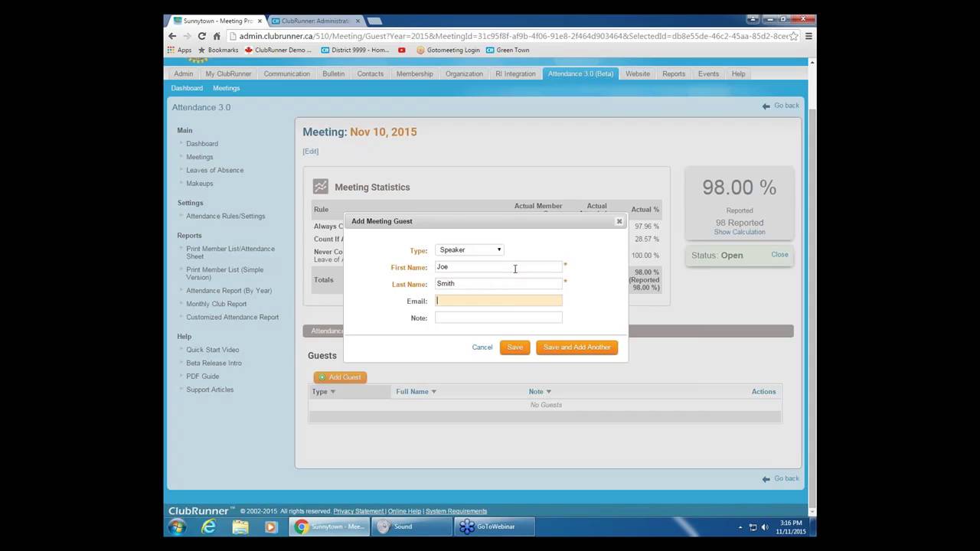This screenshot has height=551, width=980.
Task: Open the RI Integration tab
Action: coord(515,73)
